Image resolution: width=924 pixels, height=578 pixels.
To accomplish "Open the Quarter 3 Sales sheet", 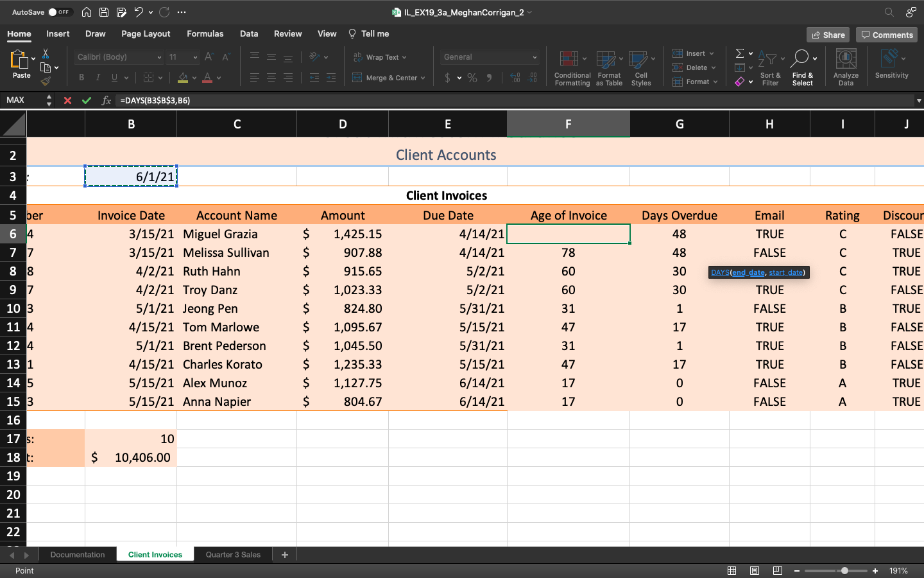I will pyautogui.click(x=232, y=554).
